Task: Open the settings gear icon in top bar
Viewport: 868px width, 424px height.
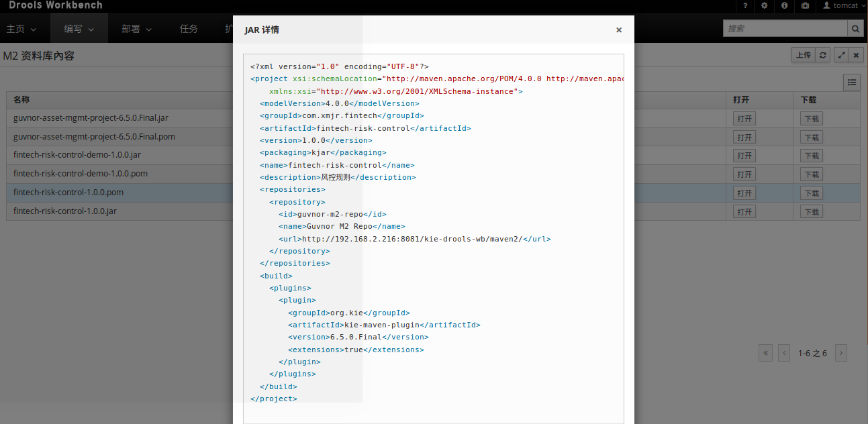Action: pyautogui.click(x=764, y=5)
